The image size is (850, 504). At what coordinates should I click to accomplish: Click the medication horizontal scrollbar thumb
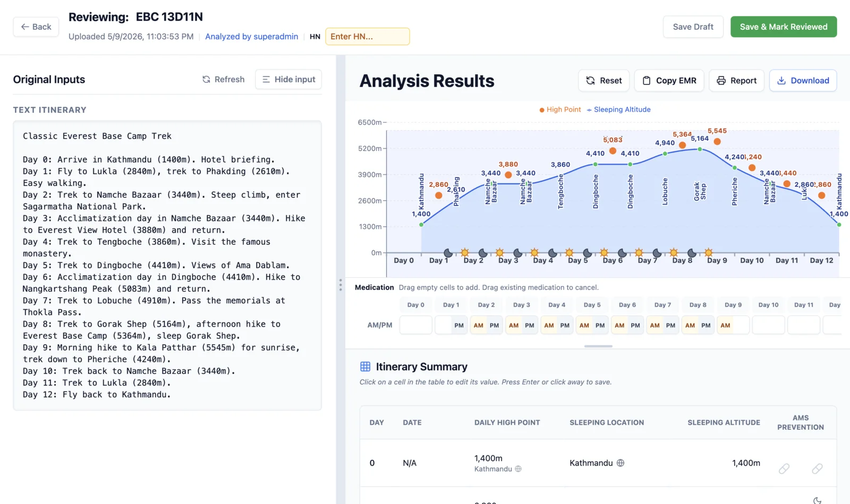(598, 346)
